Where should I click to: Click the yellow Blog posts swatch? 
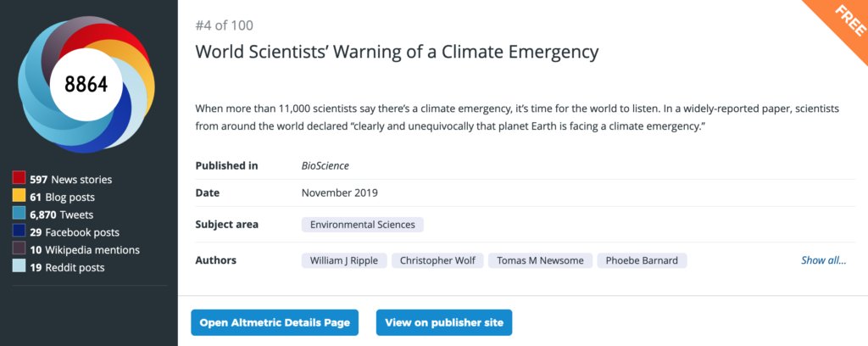(x=19, y=197)
